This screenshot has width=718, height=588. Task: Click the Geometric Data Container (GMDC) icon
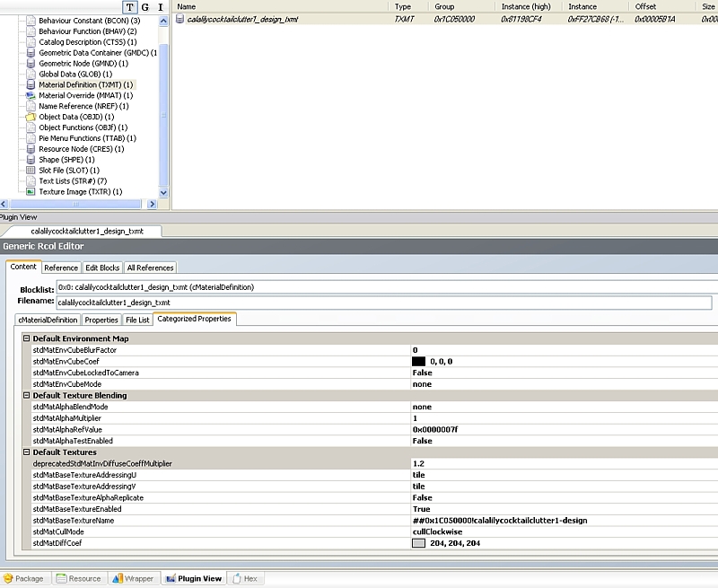coord(31,52)
